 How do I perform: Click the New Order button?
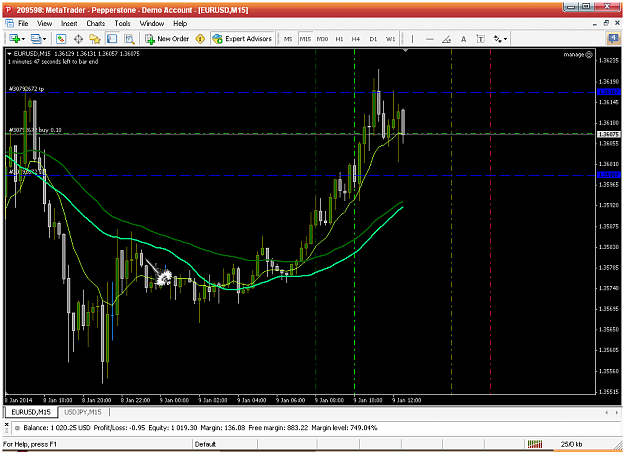167,39
